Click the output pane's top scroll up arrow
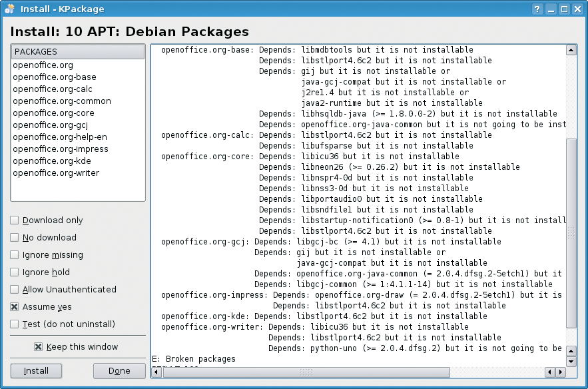Image resolution: width=588 pixels, height=389 pixels. [571, 50]
